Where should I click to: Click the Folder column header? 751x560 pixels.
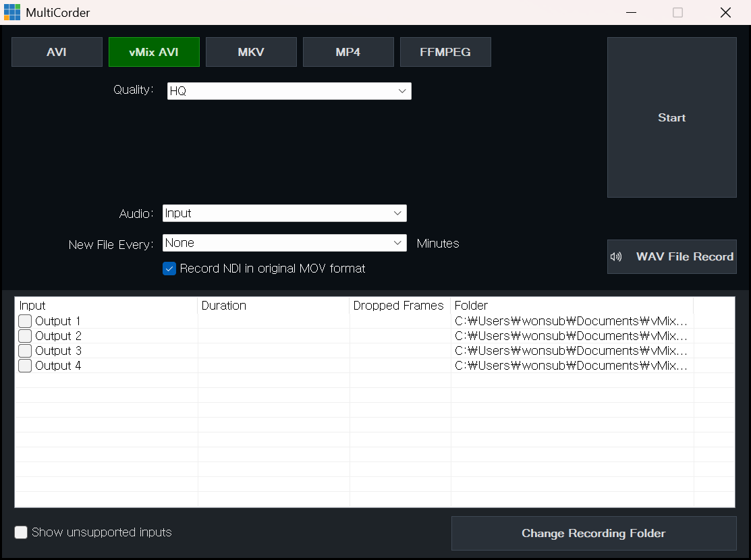(x=572, y=306)
